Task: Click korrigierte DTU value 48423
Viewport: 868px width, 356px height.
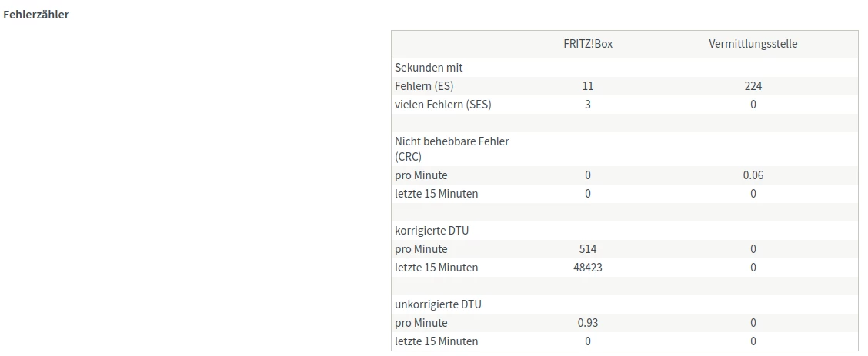Action: 588,268
